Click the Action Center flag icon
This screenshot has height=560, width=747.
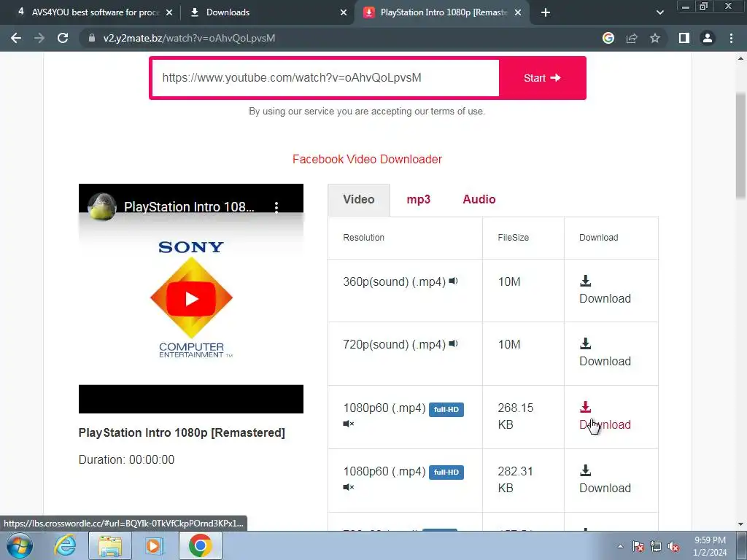click(x=638, y=546)
